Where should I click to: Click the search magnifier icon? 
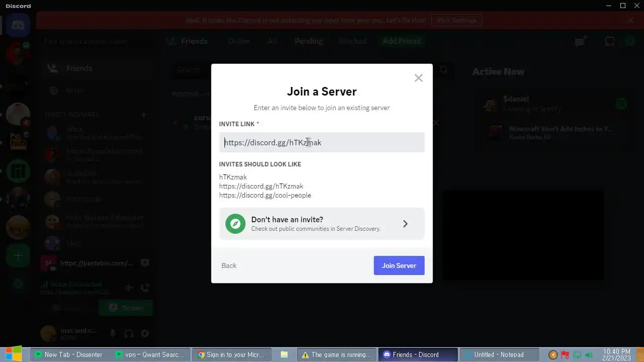(x=443, y=70)
